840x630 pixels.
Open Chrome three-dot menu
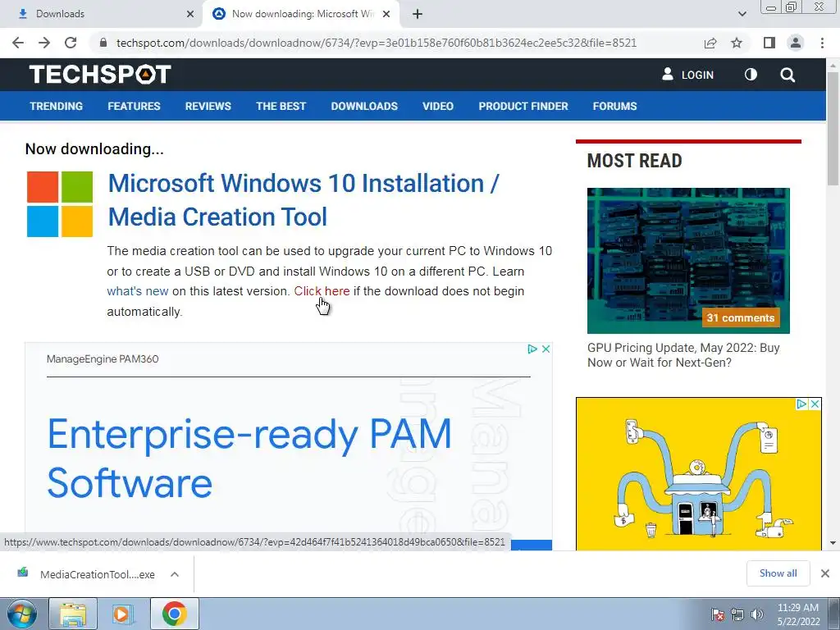[822, 43]
